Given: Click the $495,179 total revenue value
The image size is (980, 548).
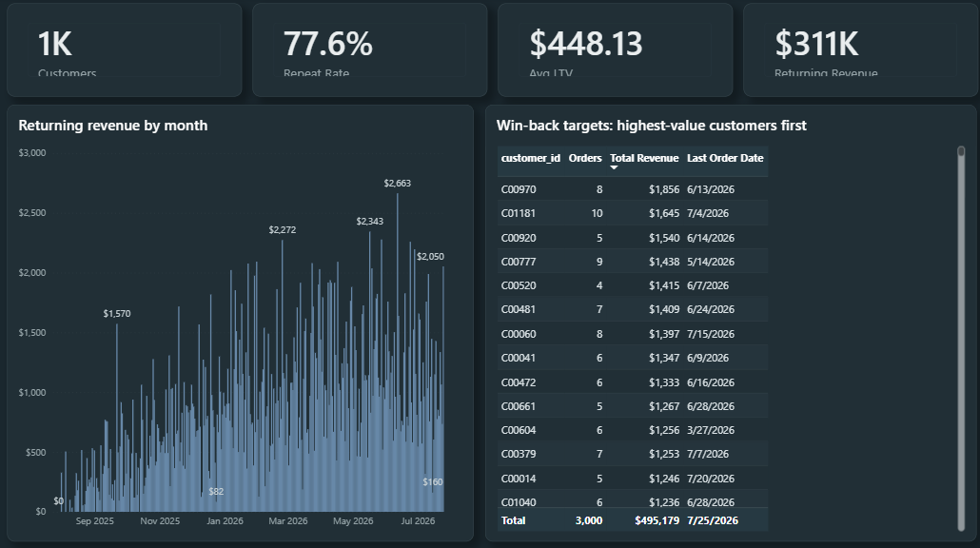Looking at the screenshot, I should point(657,520).
